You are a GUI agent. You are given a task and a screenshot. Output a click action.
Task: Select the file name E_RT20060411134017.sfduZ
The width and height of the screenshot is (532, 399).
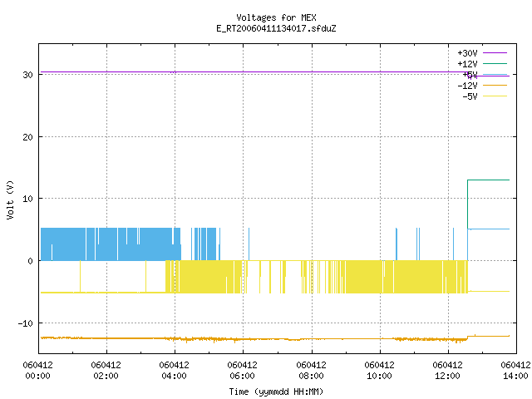click(276, 28)
